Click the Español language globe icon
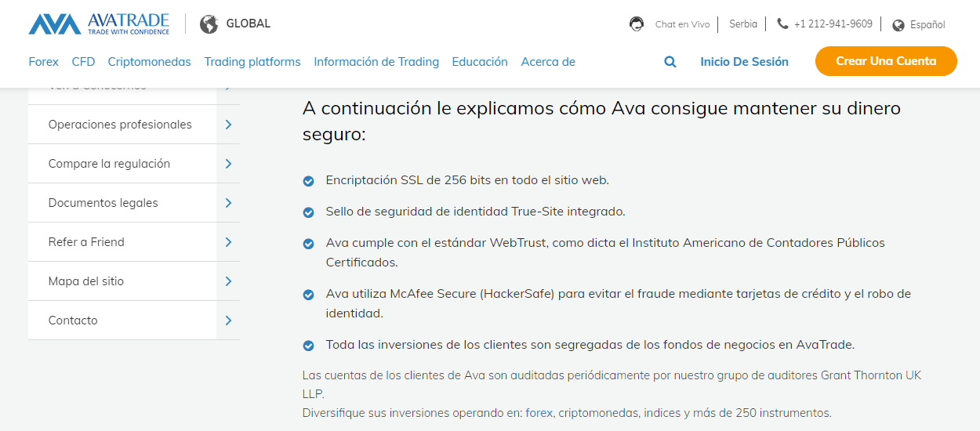Screen dimensions: 980x431 click(898, 25)
